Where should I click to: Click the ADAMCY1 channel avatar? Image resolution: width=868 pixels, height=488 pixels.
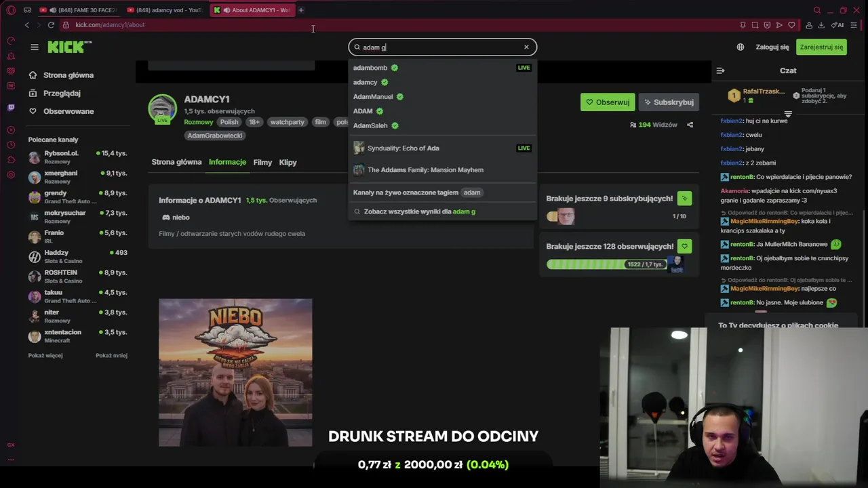point(163,108)
